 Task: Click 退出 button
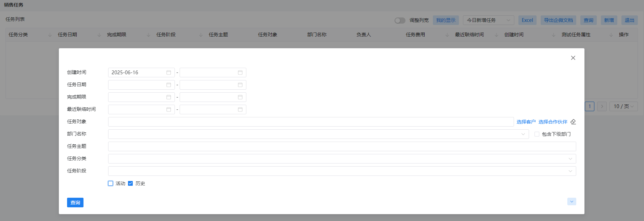coord(630,20)
